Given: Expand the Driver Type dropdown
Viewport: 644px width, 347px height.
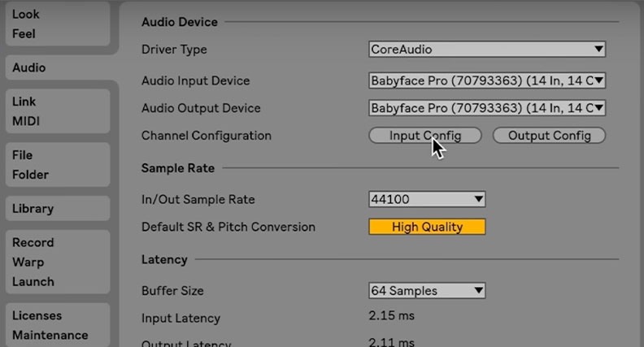Looking at the screenshot, I should tap(487, 50).
